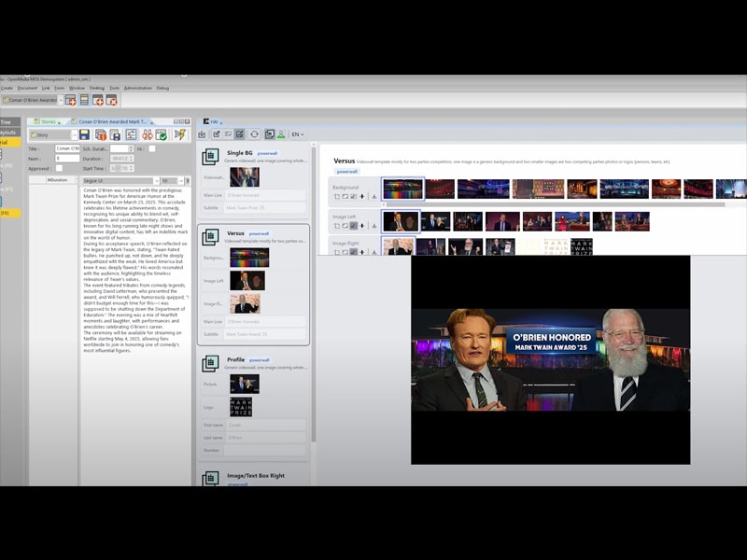Click the document info icon next to save
Image resolution: width=747 pixels, height=560 pixels.
pyautogui.click(x=101, y=134)
